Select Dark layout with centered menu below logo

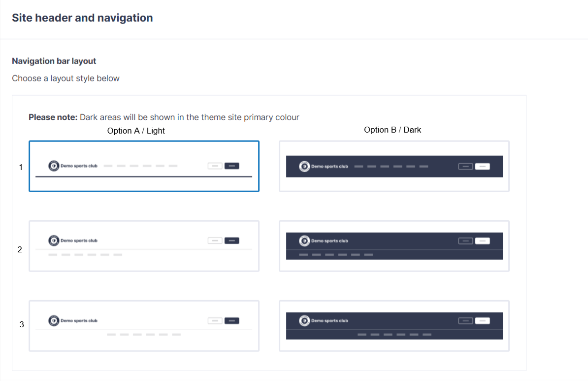click(394, 326)
